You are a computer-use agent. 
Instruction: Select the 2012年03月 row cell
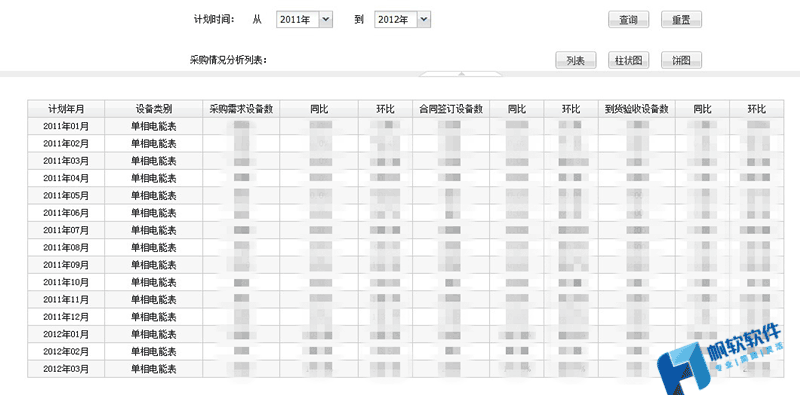point(66,369)
